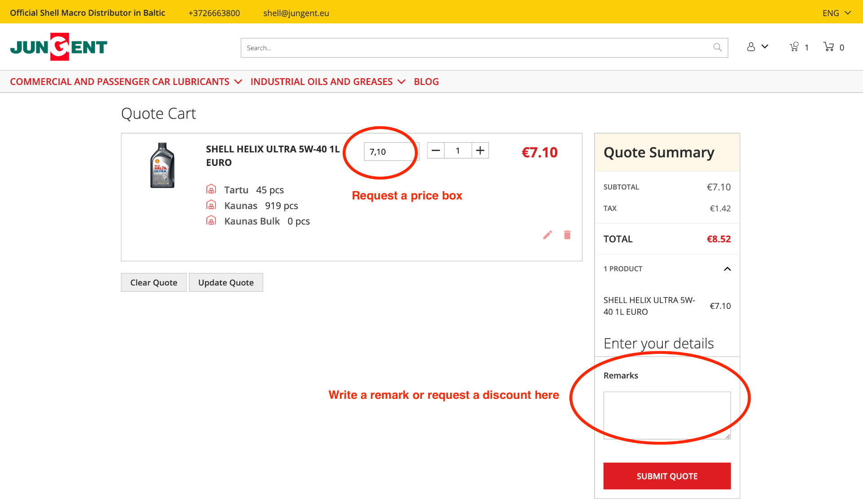863x504 pixels.
Task: Open the shopping cart icon
Action: [829, 47]
